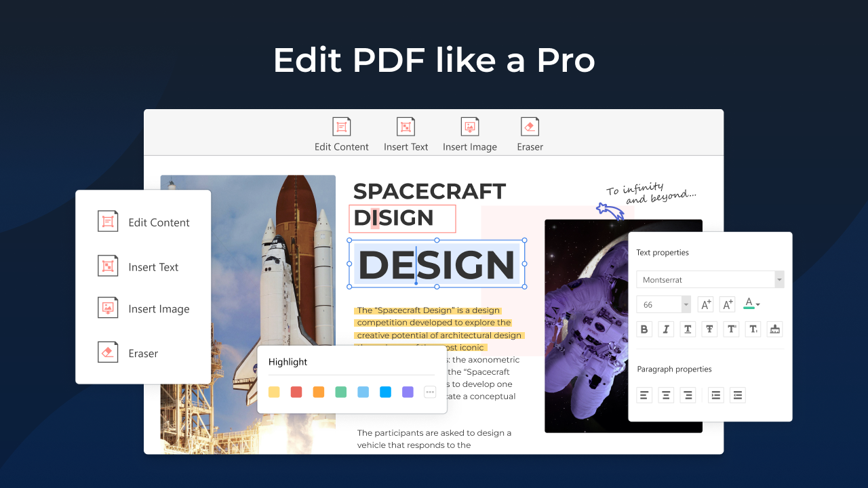This screenshot has width=868, height=488.
Task: Toggle italic formatting
Action: (x=666, y=329)
